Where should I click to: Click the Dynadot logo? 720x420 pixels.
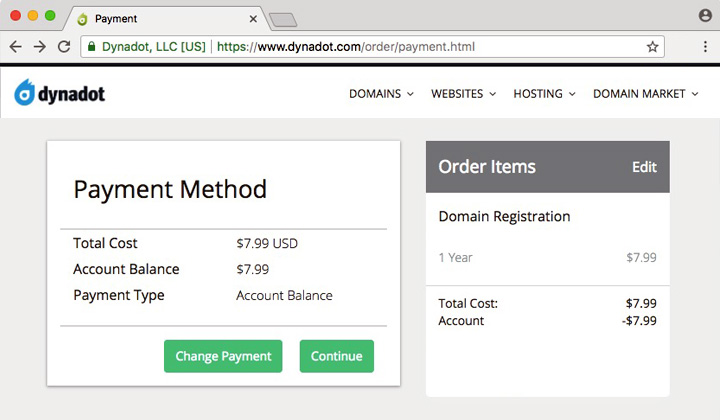(59, 93)
